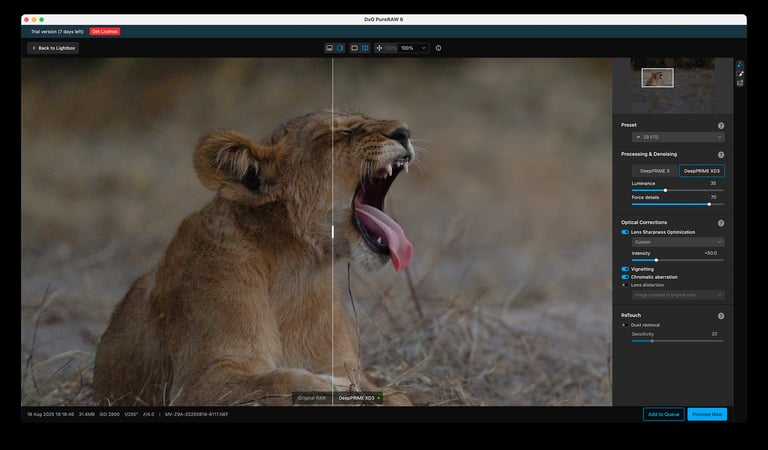The height and width of the screenshot is (450, 768).
Task: Open help for Optical Corrections section
Action: 721,223
